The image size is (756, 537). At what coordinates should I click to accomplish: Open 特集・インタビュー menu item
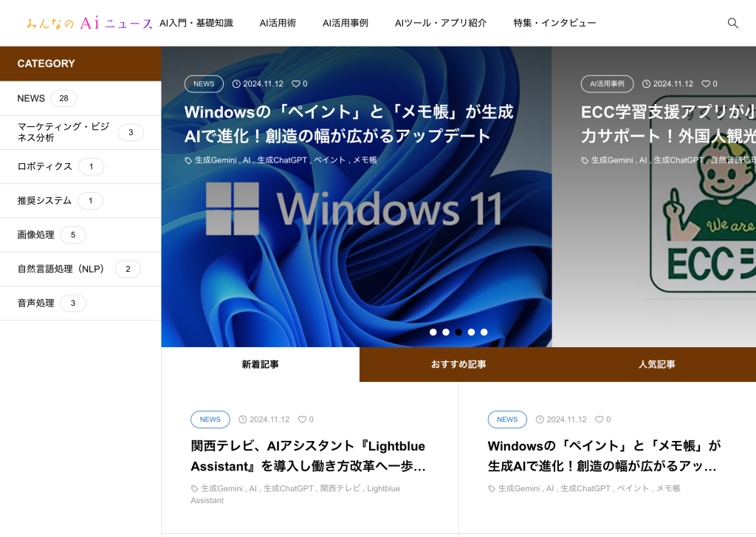pyautogui.click(x=554, y=23)
